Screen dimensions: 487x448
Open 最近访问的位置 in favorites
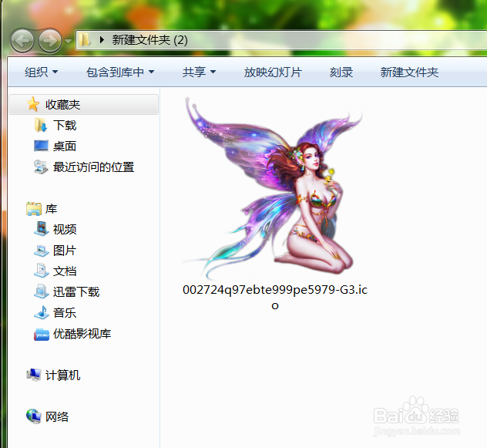(x=93, y=167)
